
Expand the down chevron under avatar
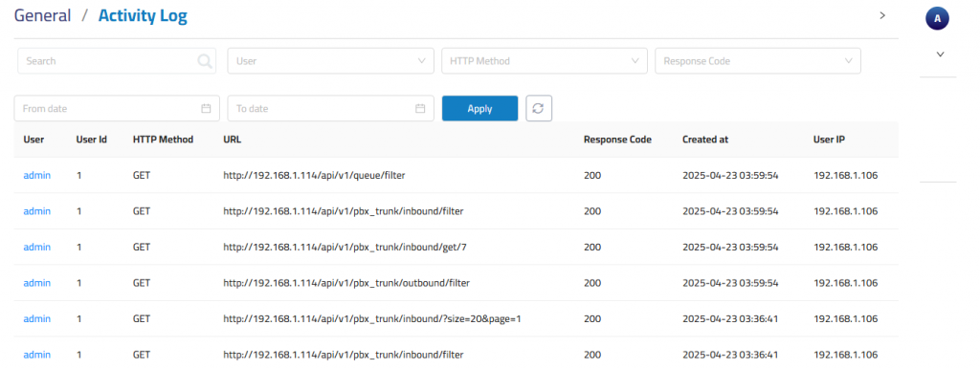[x=940, y=54]
